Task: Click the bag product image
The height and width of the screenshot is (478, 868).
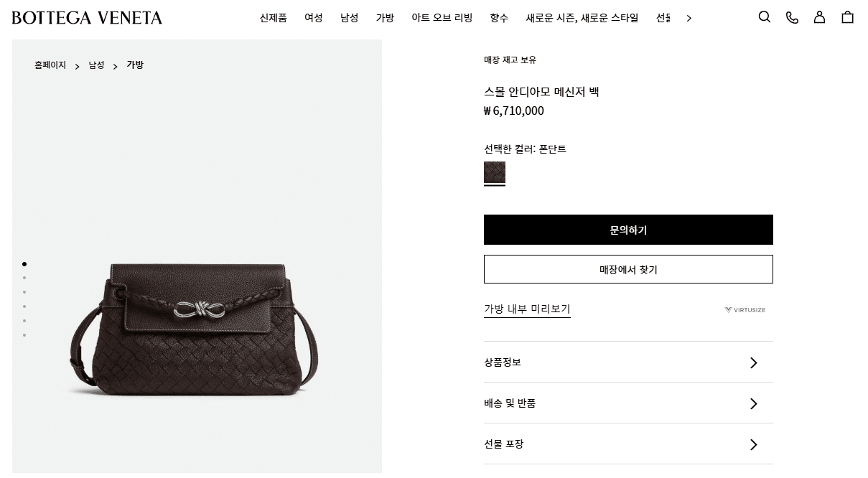Action: click(x=197, y=330)
